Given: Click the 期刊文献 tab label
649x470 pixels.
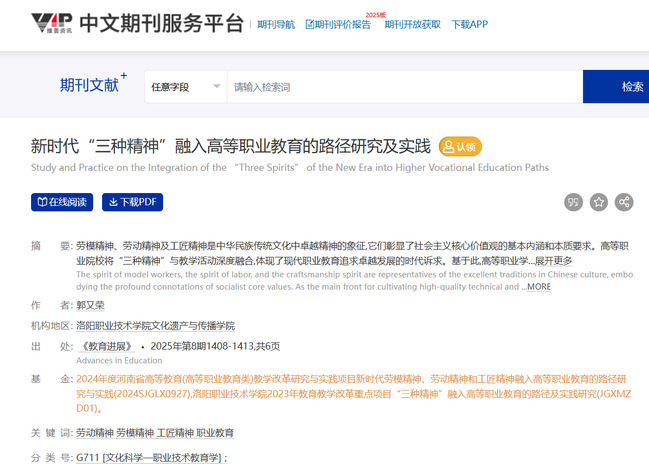Looking at the screenshot, I should click(89, 86).
